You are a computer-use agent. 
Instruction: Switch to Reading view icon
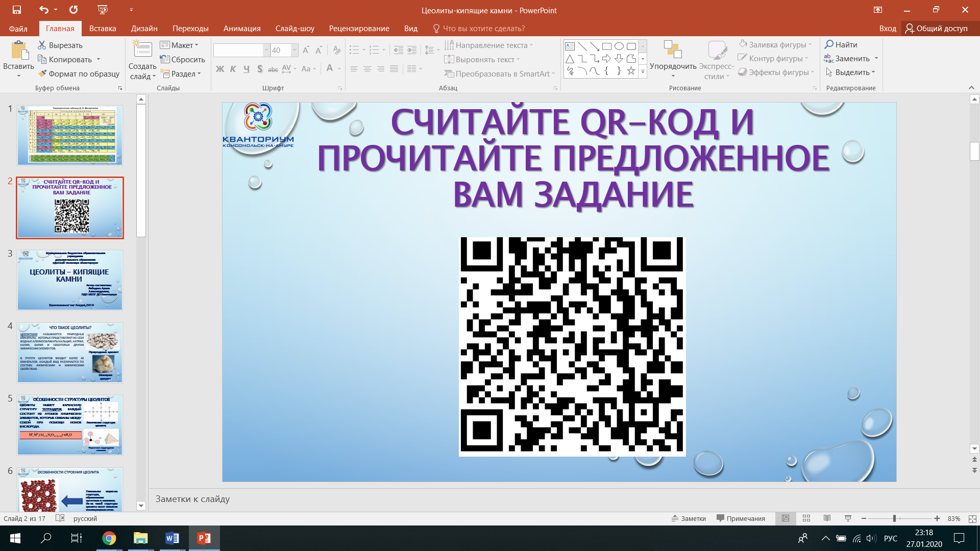point(827,518)
